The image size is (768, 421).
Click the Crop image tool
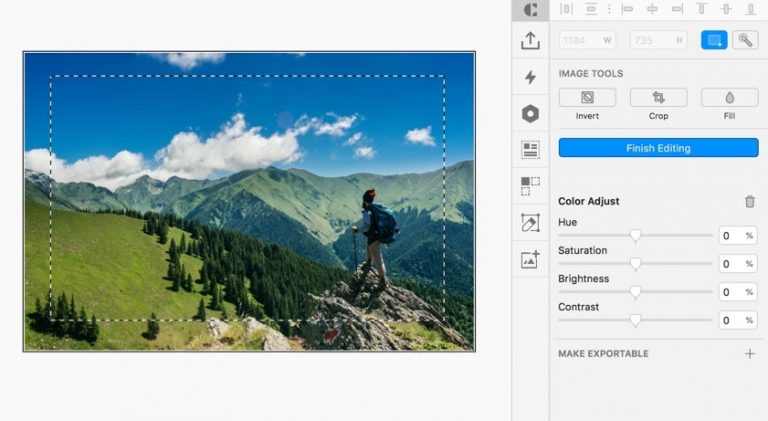click(658, 98)
